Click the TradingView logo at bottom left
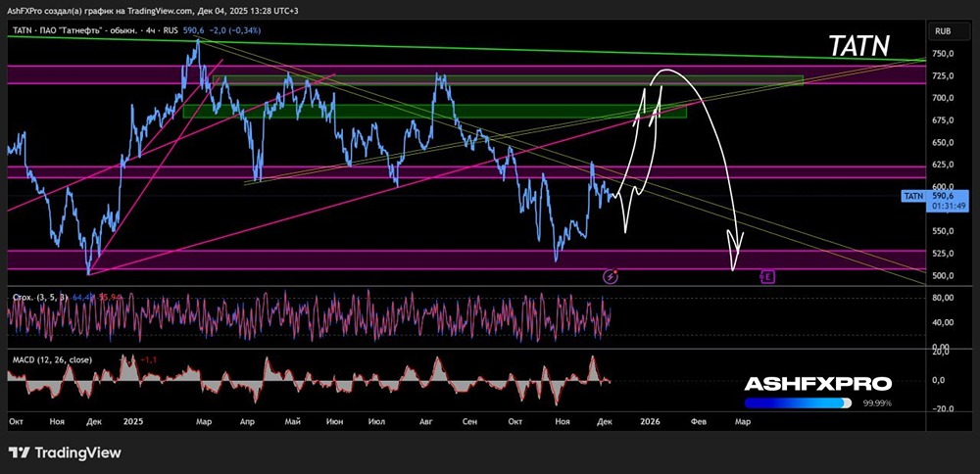 (x=65, y=452)
